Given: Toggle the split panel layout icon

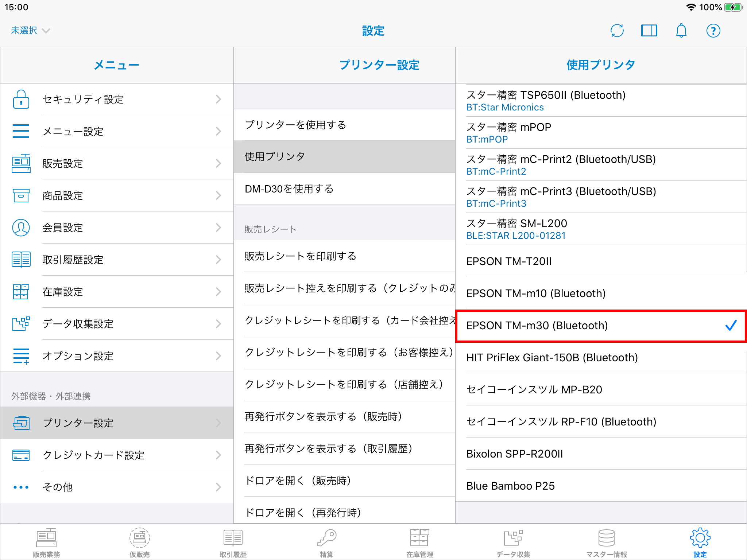Looking at the screenshot, I should tap(649, 31).
